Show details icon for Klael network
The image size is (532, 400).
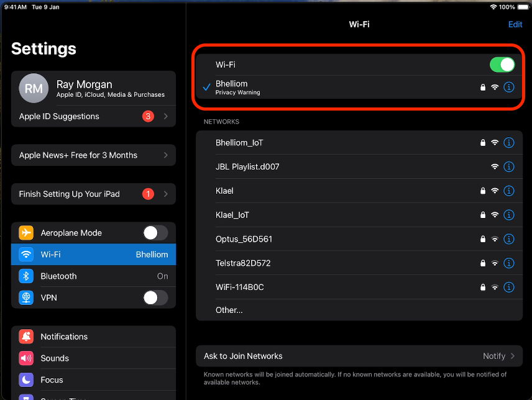[x=509, y=191]
